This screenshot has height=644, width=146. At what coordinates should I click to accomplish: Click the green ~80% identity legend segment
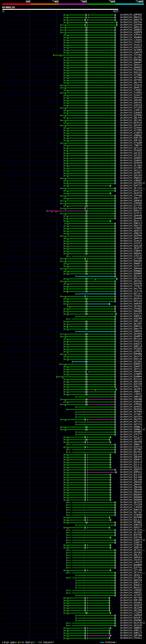pos(101,4)
